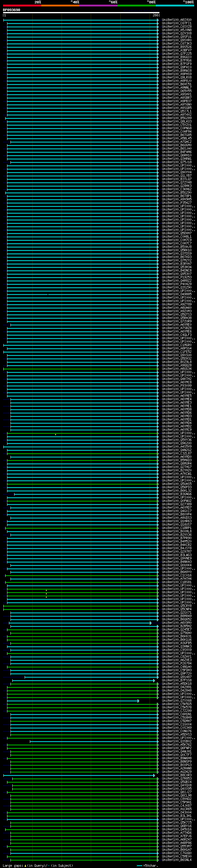
Task: Click the purple ~60% identity legend segment
Action: point(99,6)
